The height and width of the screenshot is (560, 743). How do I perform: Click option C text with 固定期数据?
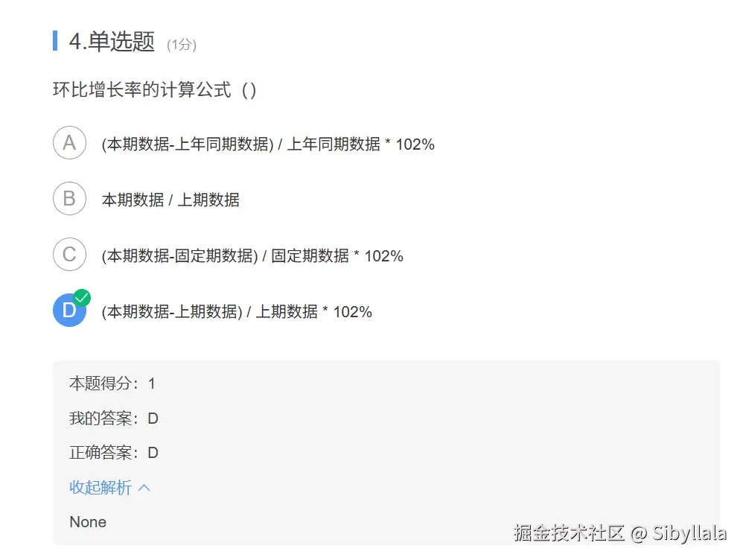(252, 256)
